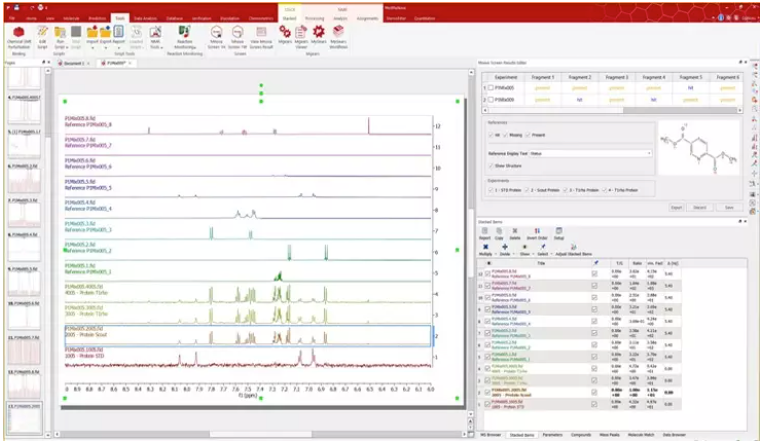Open the Mgears Viewer
The width and height of the screenshot is (766, 448).
301,37
